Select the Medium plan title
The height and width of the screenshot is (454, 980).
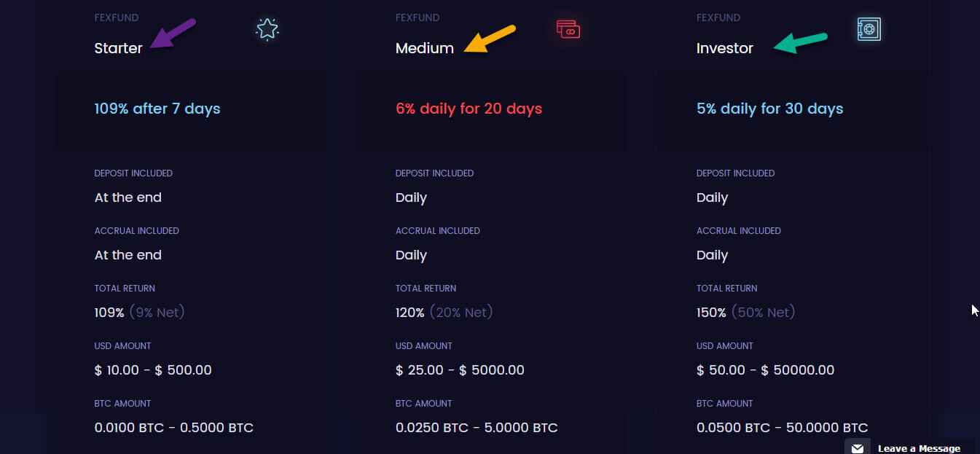click(x=424, y=48)
